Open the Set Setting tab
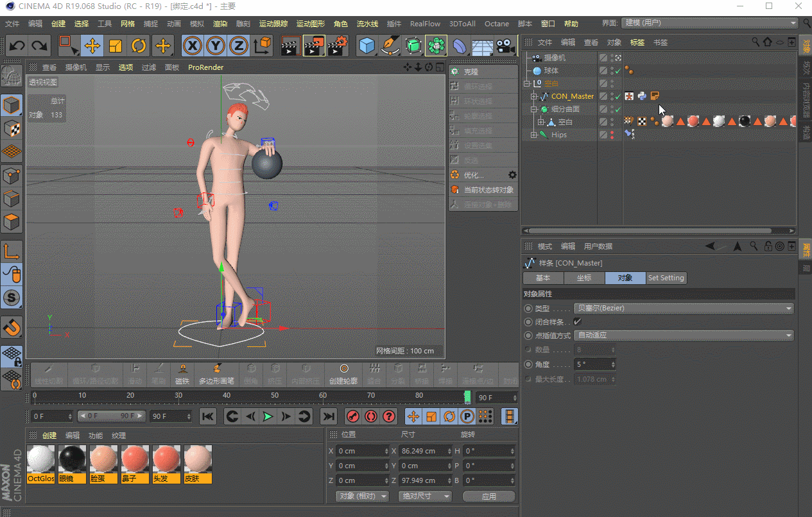The width and height of the screenshot is (812, 517). (666, 278)
